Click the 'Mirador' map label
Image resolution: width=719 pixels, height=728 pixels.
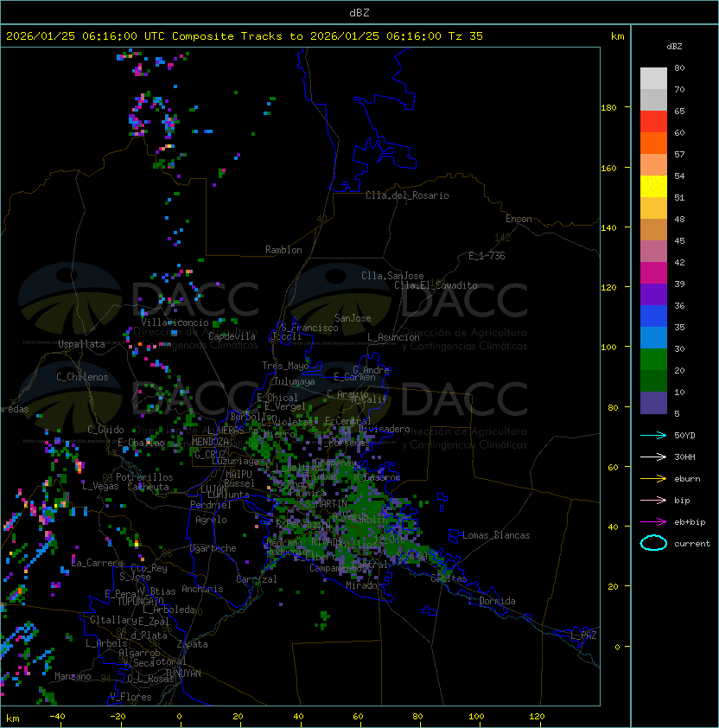(x=365, y=585)
